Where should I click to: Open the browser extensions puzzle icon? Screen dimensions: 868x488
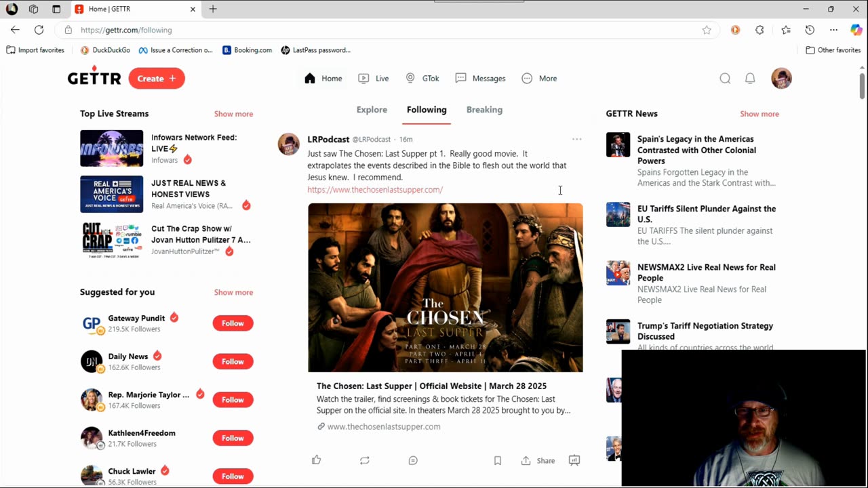[x=759, y=30]
